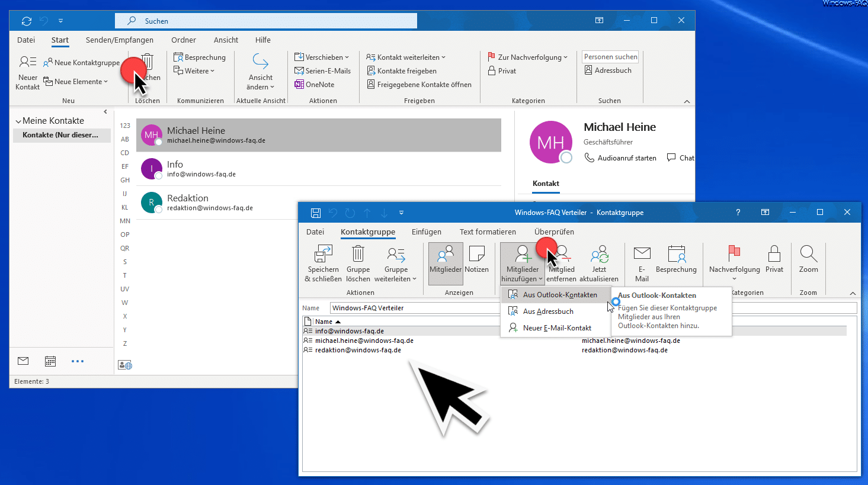Click in Personen suchen field
868x485 pixels.
(x=610, y=57)
